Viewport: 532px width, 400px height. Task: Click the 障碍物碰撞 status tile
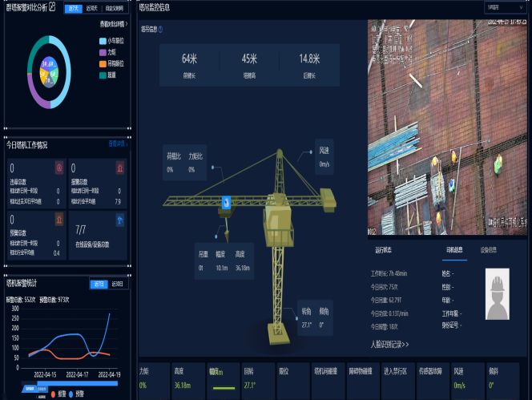(x=364, y=380)
